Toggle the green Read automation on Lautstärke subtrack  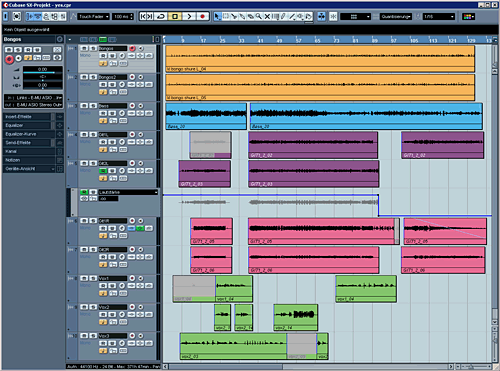[84, 192]
